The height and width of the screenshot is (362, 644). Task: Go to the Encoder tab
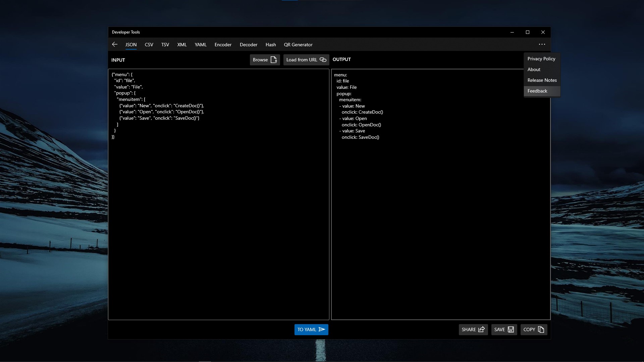tap(223, 45)
